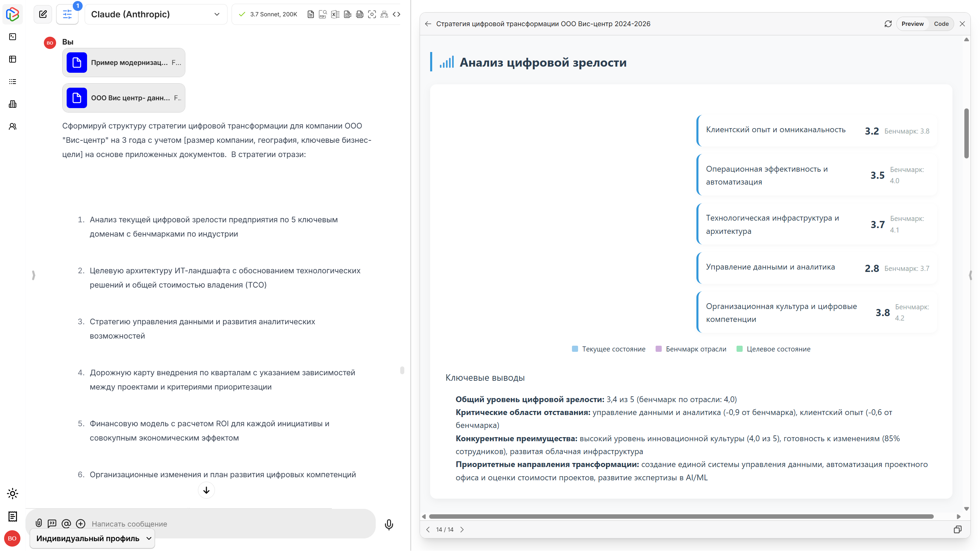Screen dimensions: 980x551
Task: Refresh the artifact preview
Action: (x=888, y=24)
